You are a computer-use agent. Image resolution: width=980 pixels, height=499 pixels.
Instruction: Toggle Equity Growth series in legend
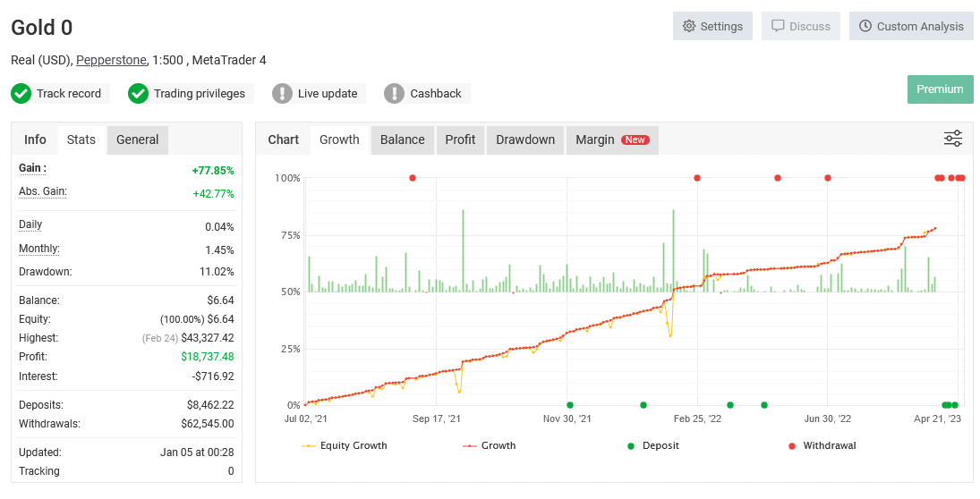pos(345,445)
